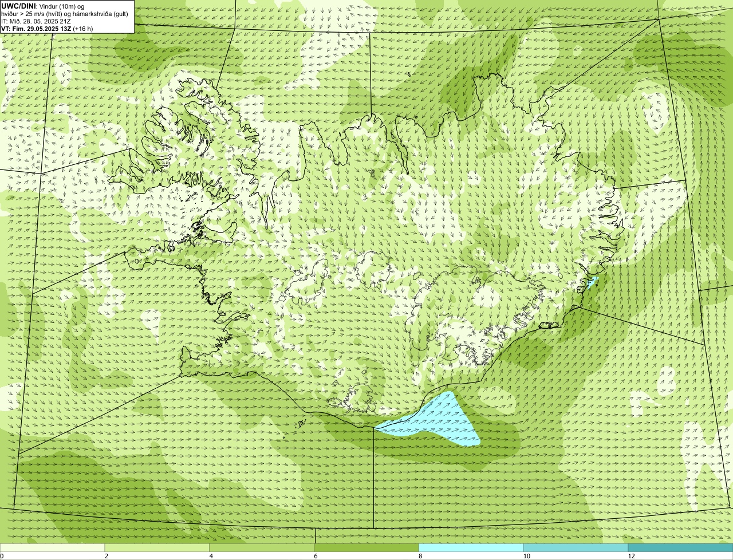
Task: Click the valid time "VT: Fim. 29.05.2025 13Z (+16 h)"
Action: point(47,28)
